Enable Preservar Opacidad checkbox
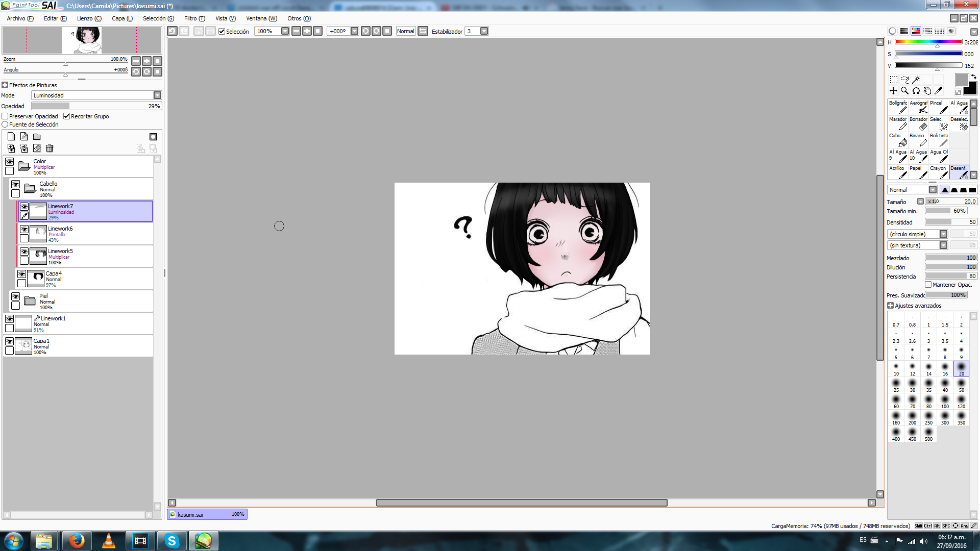 point(5,116)
